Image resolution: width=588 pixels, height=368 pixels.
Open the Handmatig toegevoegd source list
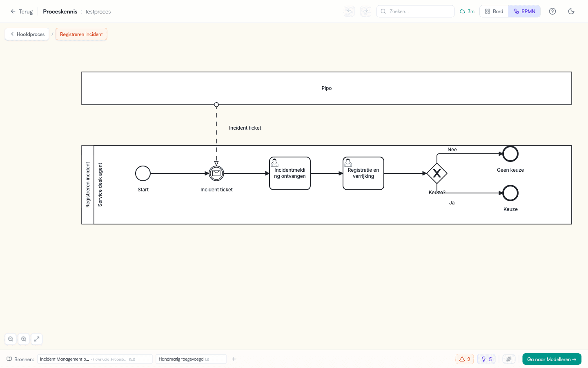click(x=191, y=359)
